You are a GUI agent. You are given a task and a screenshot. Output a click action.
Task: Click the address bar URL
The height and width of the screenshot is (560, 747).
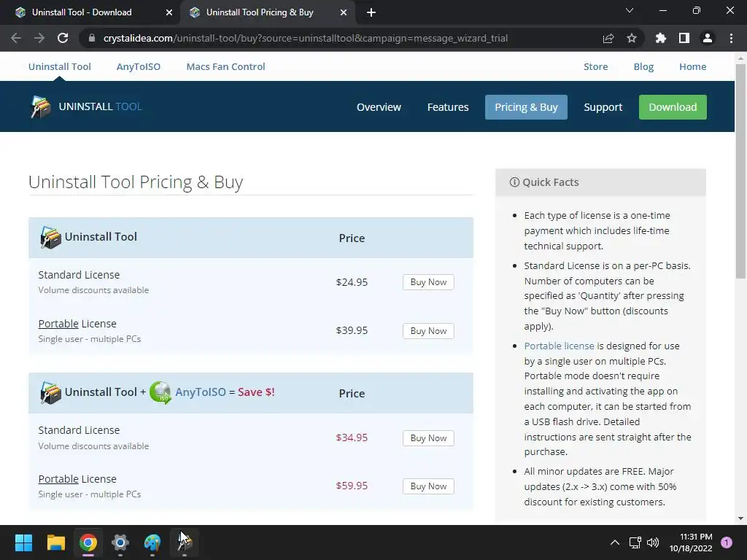[x=306, y=38]
